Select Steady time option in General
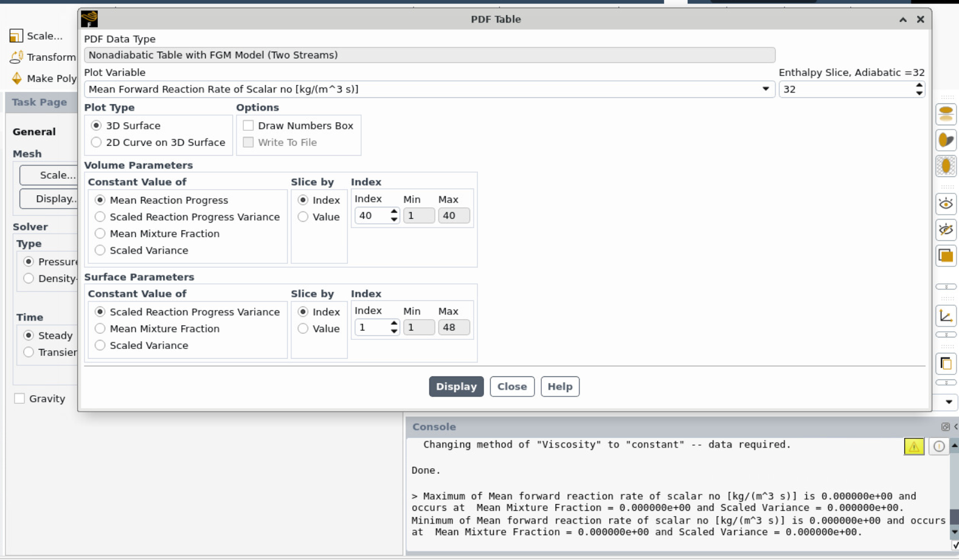The image size is (959, 560). tap(29, 336)
